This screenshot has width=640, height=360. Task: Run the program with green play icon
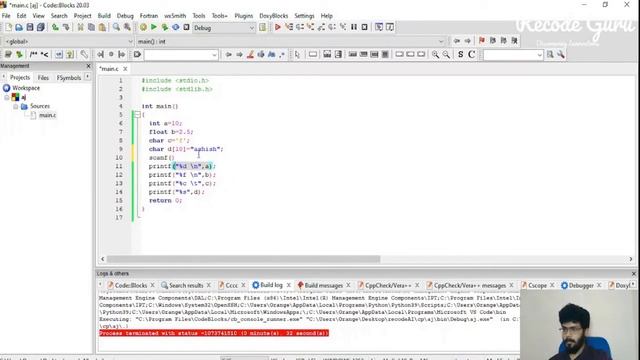154,27
